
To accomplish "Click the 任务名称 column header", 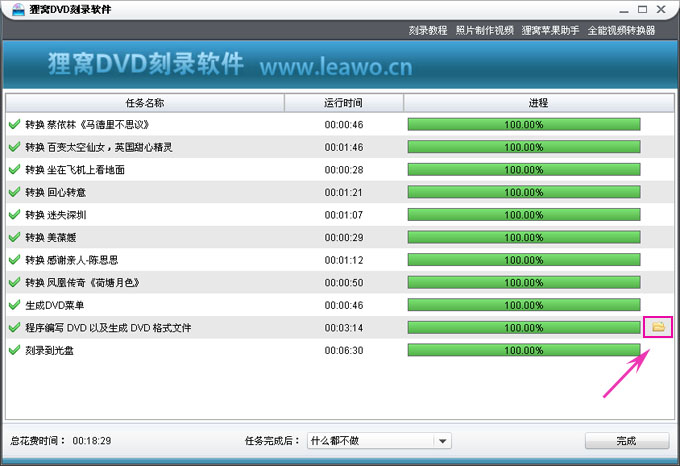I will point(145,103).
